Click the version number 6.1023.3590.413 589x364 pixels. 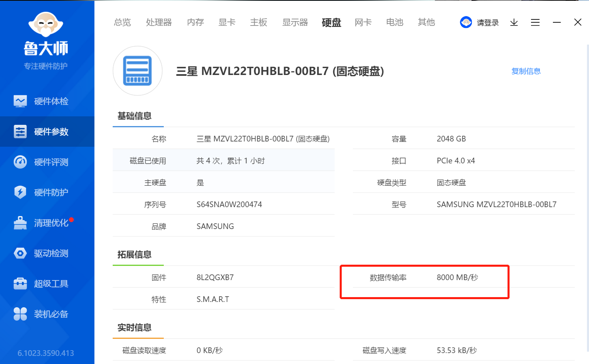(46, 353)
